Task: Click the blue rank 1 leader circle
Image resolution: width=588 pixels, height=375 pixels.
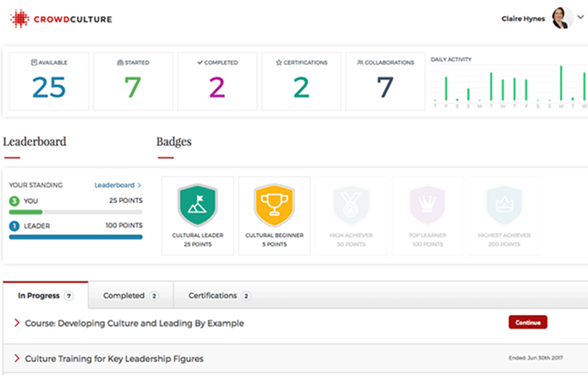Action: click(x=14, y=226)
